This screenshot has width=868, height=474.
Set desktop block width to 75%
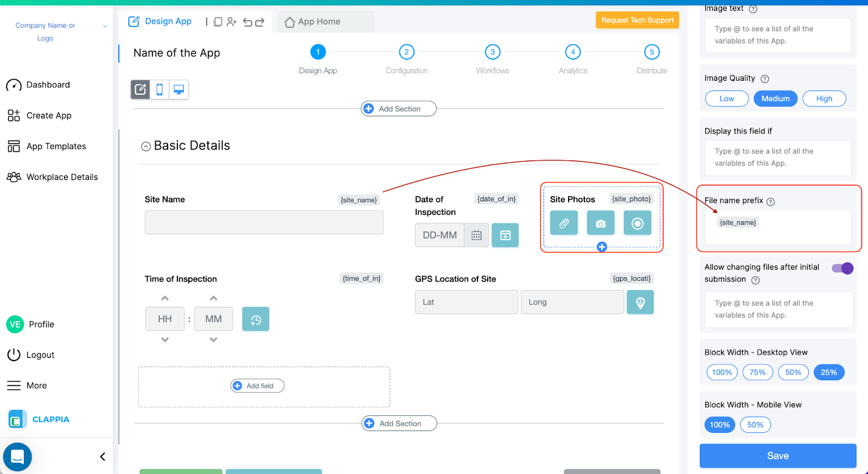pos(757,373)
